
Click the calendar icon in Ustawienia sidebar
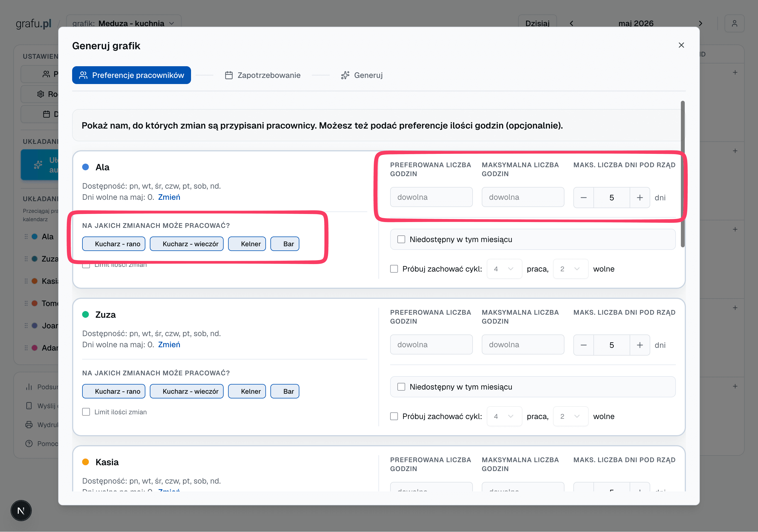pos(47,114)
